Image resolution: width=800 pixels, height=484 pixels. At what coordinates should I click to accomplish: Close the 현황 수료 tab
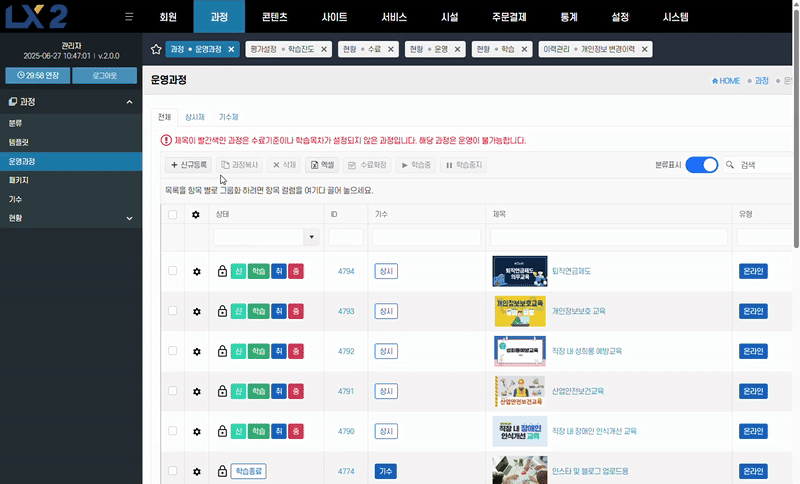click(391, 49)
